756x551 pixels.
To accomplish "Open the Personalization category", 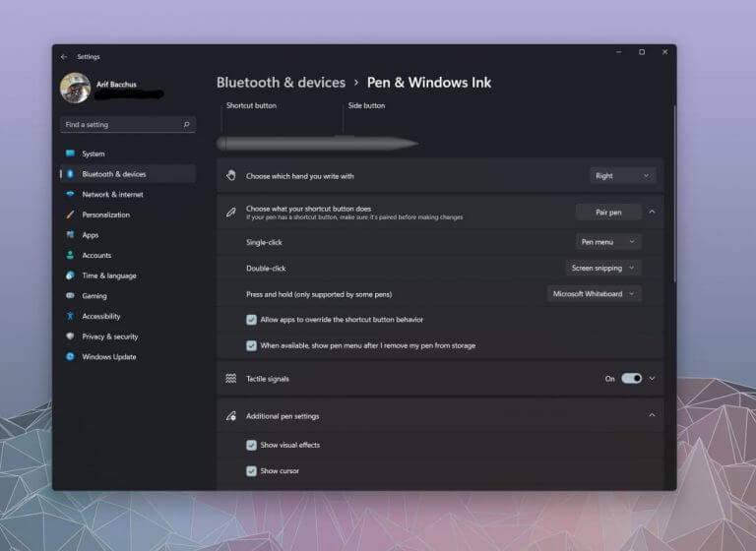I will click(128, 214).
